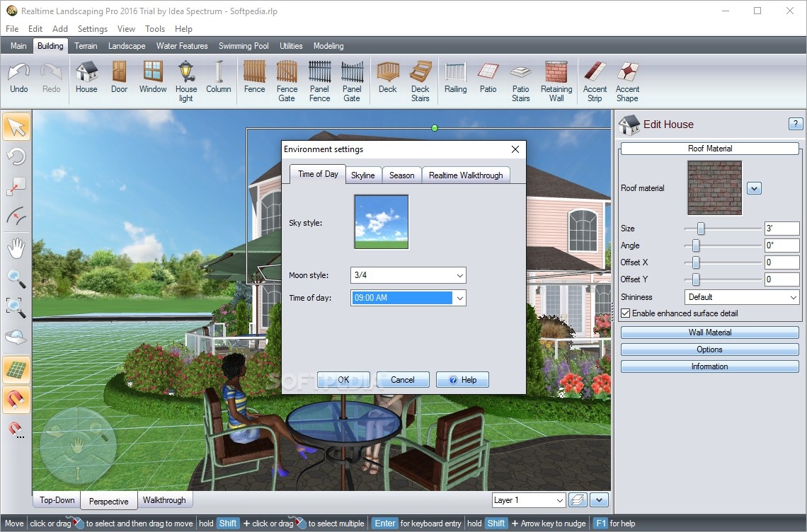Viewport: 807px width, 532px height.
Task: Expand the arrow button beside layers icon
Action: (599, 499)
